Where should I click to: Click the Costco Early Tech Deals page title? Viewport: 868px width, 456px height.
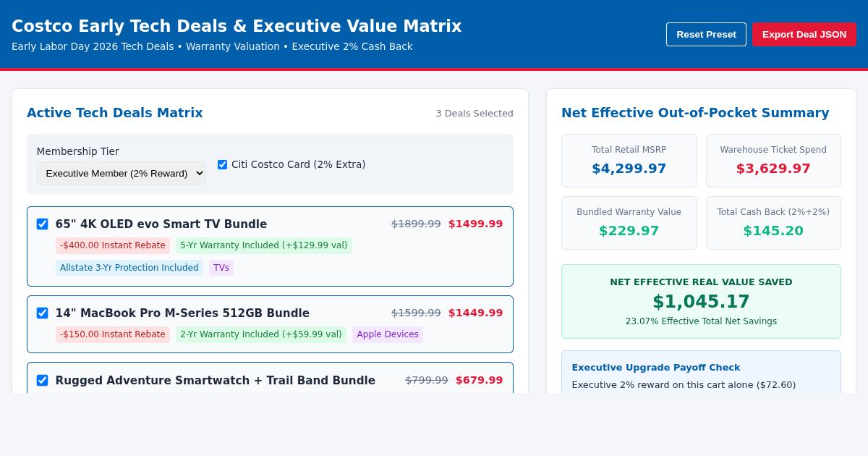click(237, 26)
